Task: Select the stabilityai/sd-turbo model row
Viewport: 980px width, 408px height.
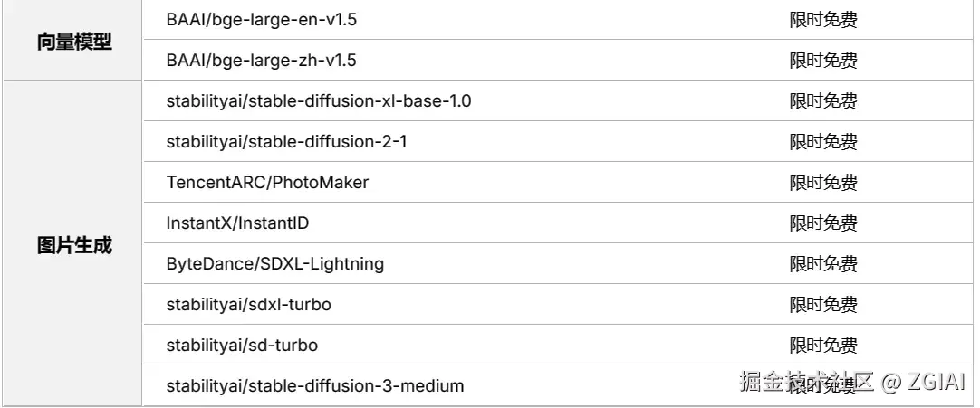Action: tap(242, 346)
